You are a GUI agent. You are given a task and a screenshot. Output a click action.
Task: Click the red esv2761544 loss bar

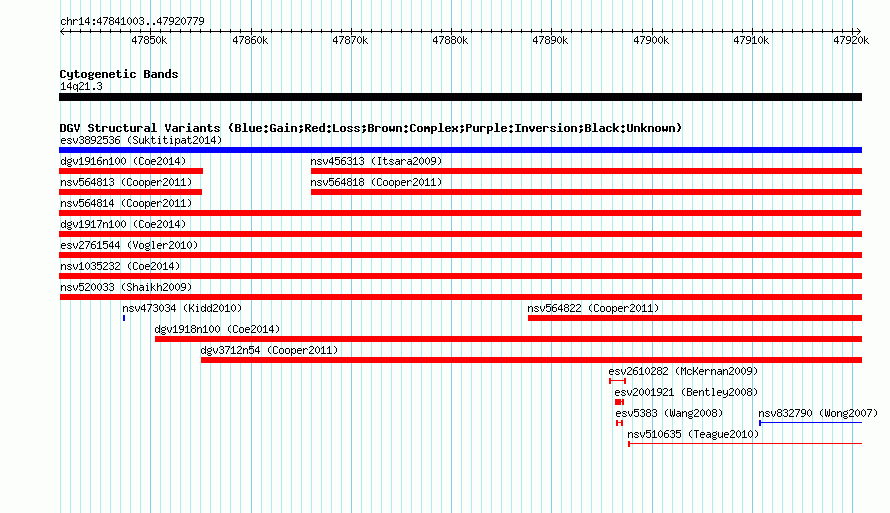click(x=460, y=255)
